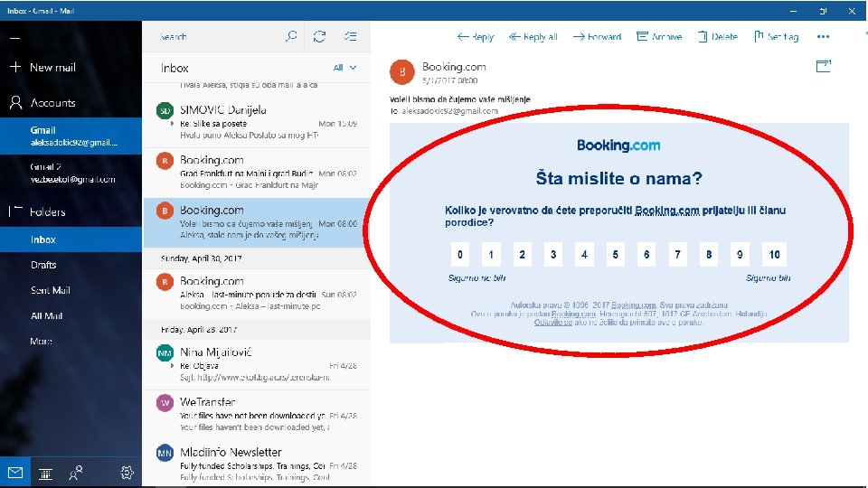Rate 6 in Booking.com survey
868x488 pixels.
click(646, 255)
